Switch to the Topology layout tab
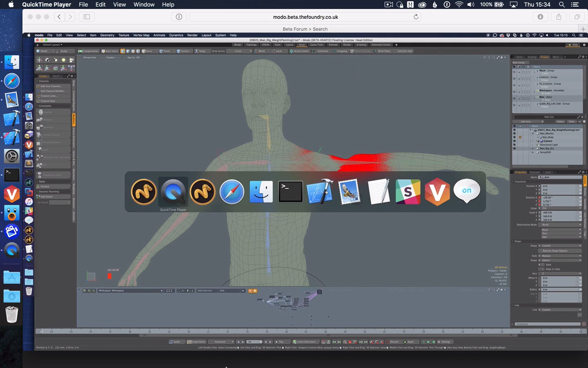The image size is (588, 368). (x=251, y=45)
